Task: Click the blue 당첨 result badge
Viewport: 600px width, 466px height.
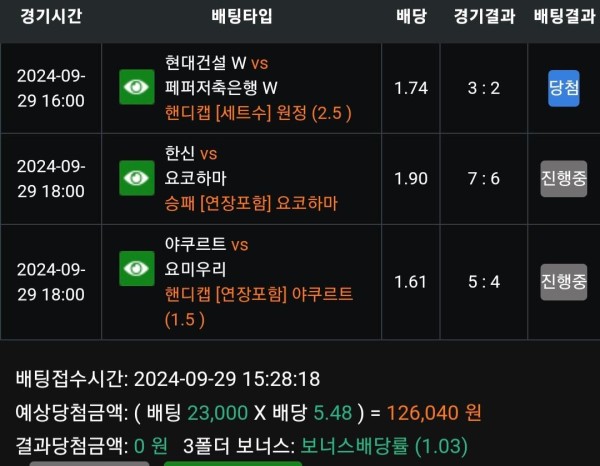Action: point(564,88)
